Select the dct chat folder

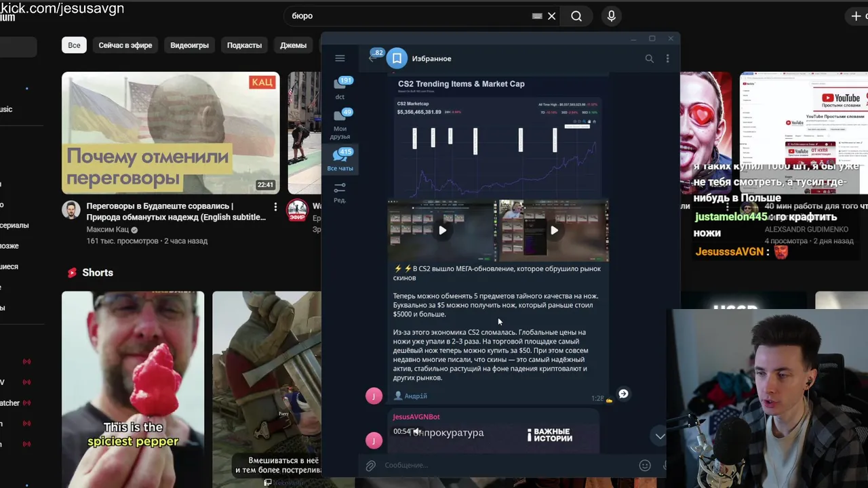click(340, 88)
